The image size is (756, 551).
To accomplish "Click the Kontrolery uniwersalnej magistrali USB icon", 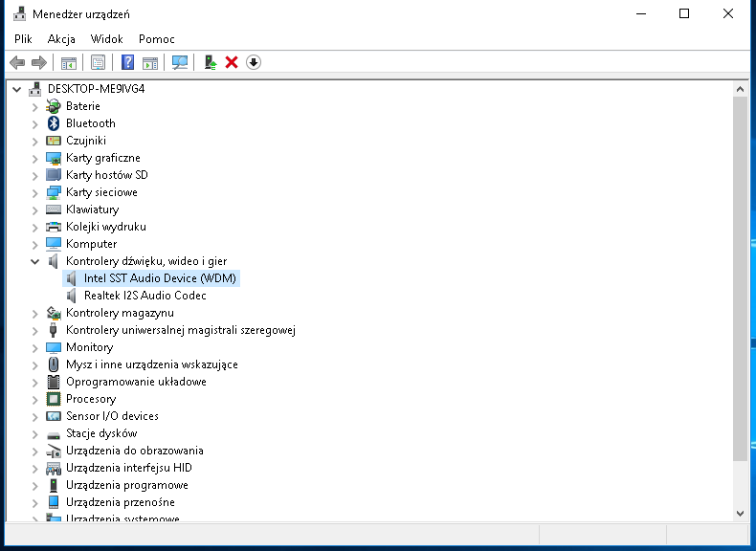I will coord(54,330).
